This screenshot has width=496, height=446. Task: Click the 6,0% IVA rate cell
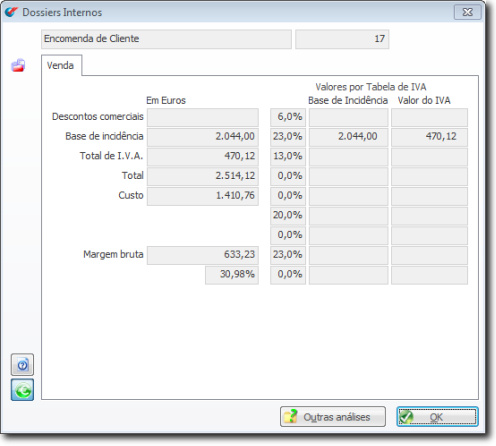[288, 117]
